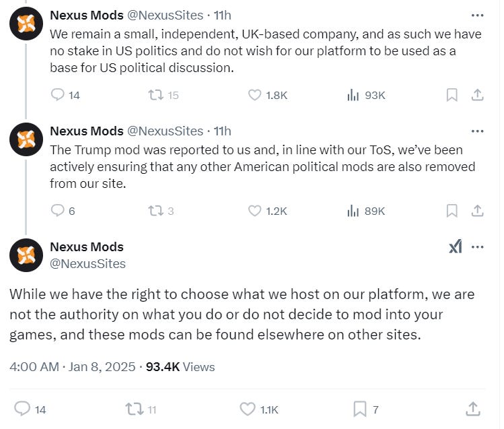View analytics of the 93K views tweet
The height and width of the screenshot is (429, 504).
pyautogui.click(x=353, y=95)
